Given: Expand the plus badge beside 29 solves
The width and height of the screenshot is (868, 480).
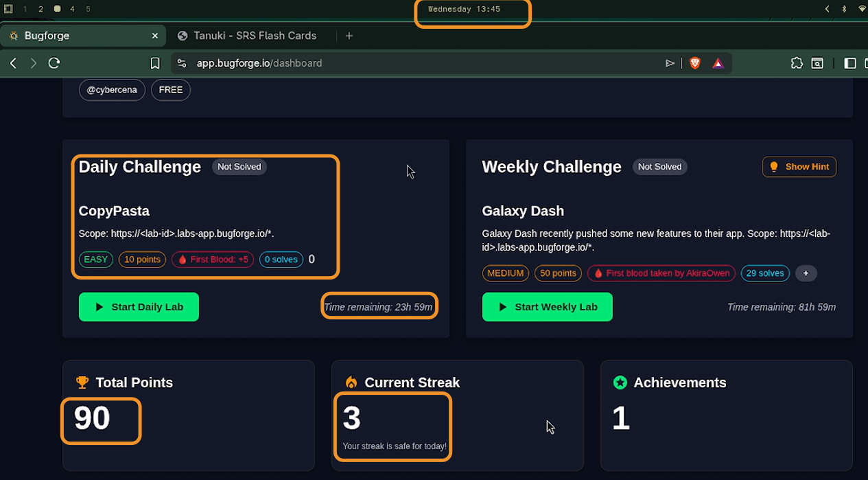Looking at the screenshot, I should coord(806,273).
